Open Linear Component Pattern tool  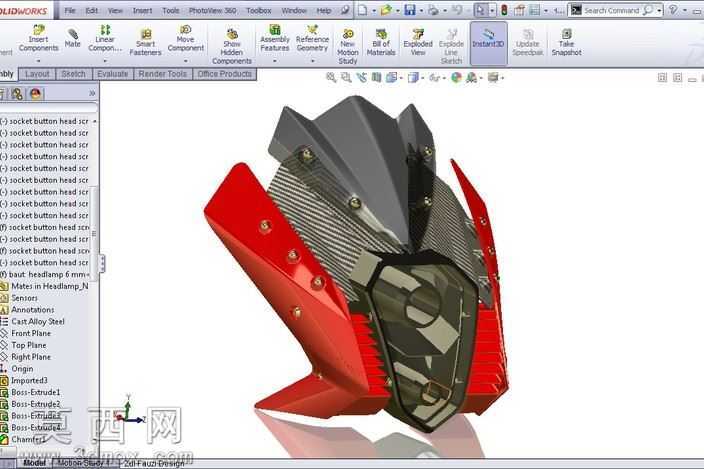tap(105, 38)
